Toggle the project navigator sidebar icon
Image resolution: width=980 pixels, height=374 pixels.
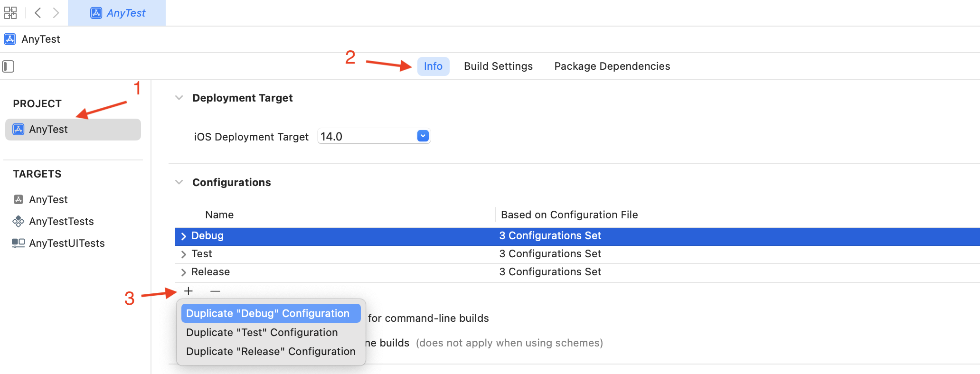[9, 66]
